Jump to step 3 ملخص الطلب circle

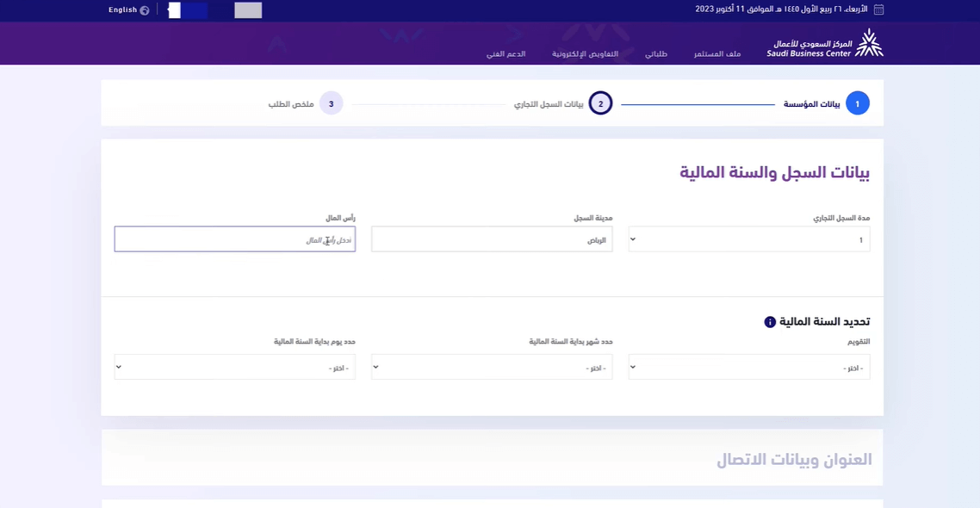coord(332,102)
